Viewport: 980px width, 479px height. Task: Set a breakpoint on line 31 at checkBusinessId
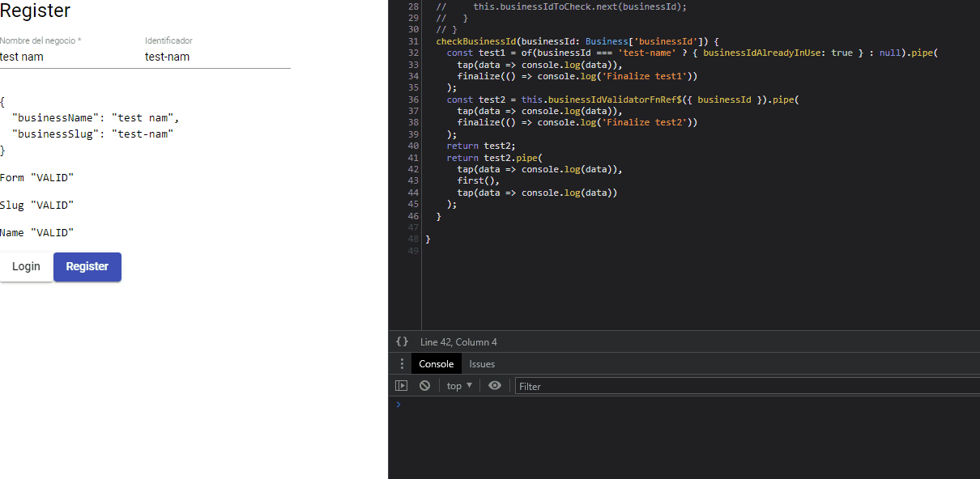pos(412,41)
